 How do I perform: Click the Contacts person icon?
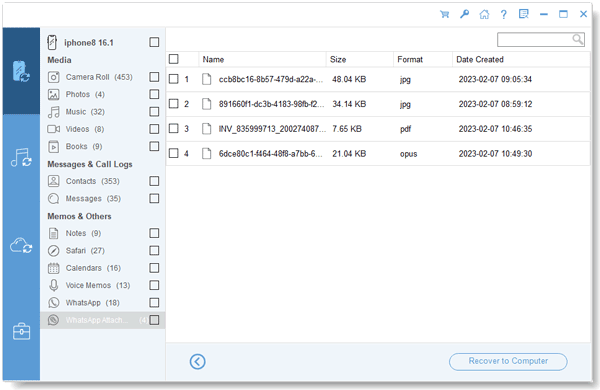coord(54,181)
